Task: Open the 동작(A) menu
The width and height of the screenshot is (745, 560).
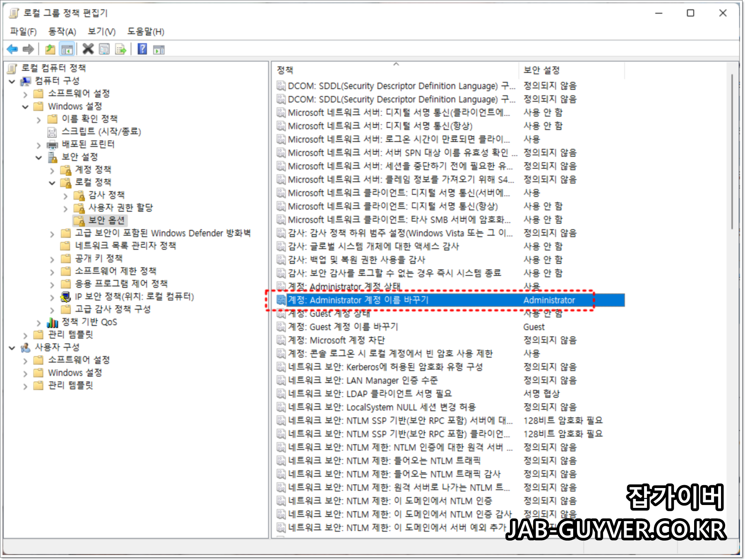Action: coord(62,31)
